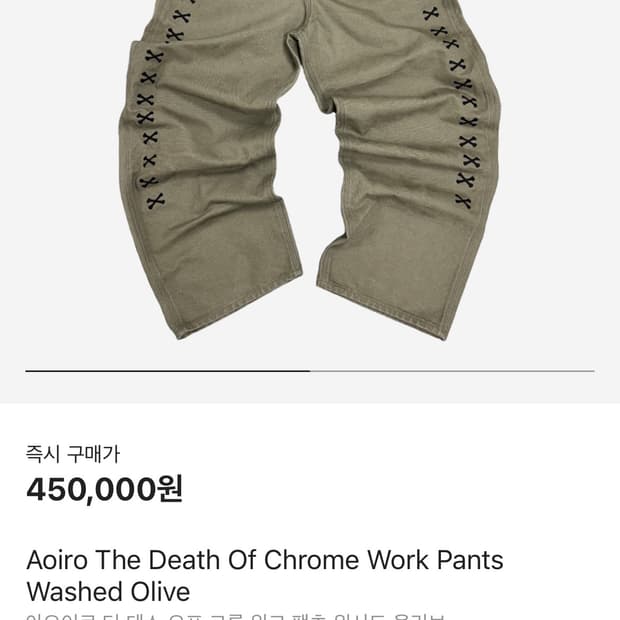Jump to next image via gray slider segment
The width and height of the screenshot is (620, 620).
coord(452,371)
